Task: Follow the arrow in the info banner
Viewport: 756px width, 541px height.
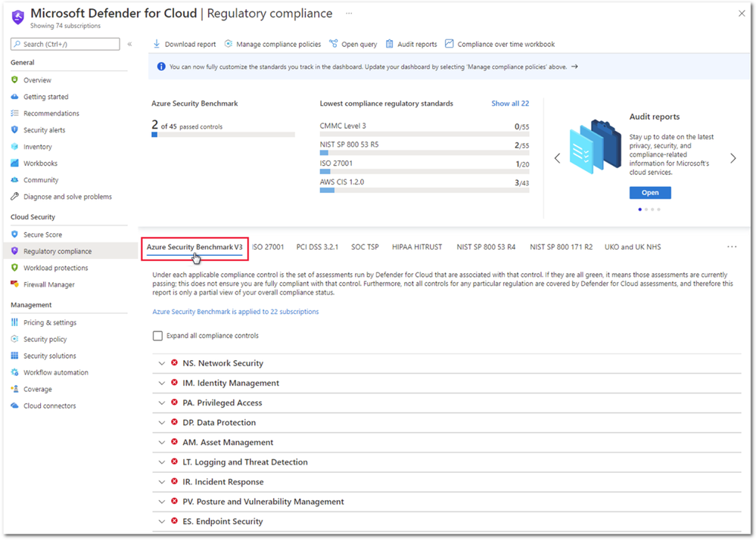Action: click(x=574, y=67)
